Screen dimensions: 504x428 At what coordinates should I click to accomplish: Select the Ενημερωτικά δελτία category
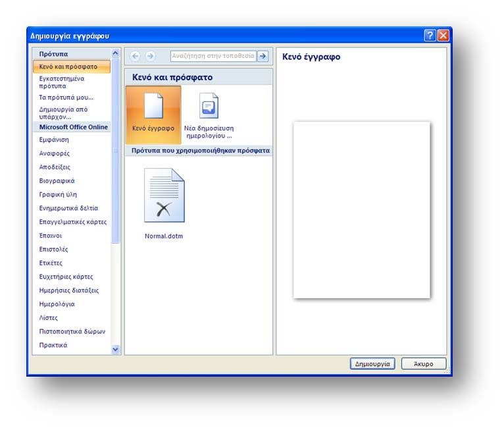[x=68, y=208]
